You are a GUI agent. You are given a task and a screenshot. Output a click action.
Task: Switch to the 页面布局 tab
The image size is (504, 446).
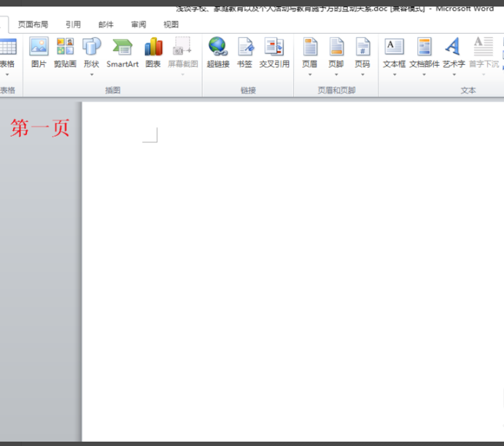click(x=33, y=25)
